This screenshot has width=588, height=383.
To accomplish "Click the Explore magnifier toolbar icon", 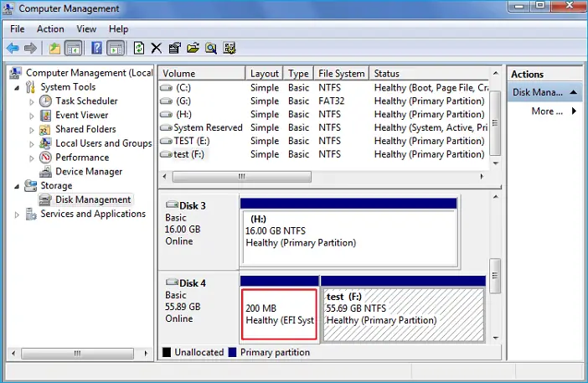I will (211, 48).
